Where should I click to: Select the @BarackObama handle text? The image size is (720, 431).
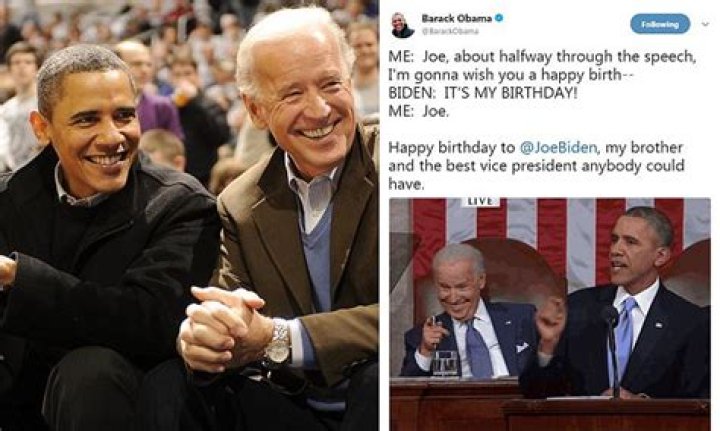pos(450,31)
